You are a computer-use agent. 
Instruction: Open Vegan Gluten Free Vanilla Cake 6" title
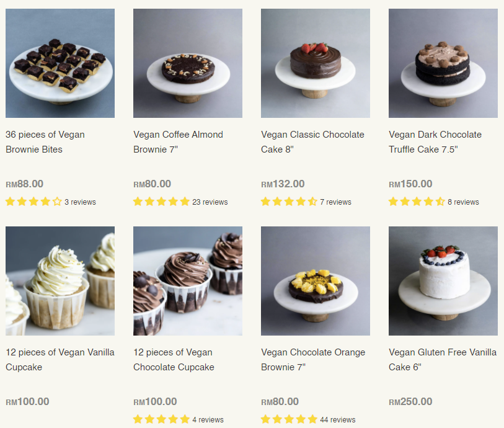[x=443, y=360]
